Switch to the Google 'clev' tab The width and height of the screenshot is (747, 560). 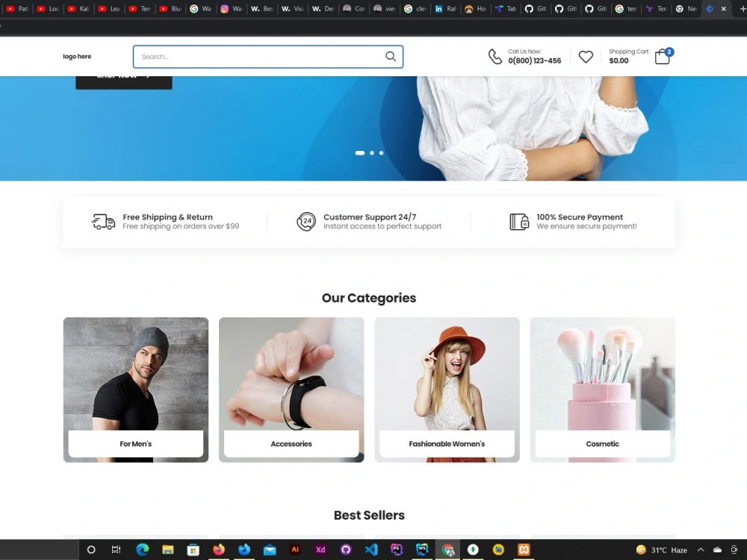(x=415, y=8)
